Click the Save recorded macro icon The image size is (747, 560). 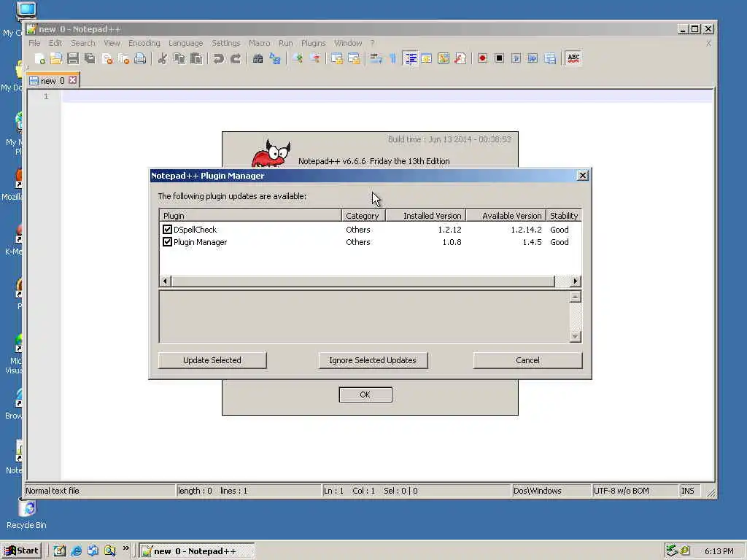click(x=550, y=58)
